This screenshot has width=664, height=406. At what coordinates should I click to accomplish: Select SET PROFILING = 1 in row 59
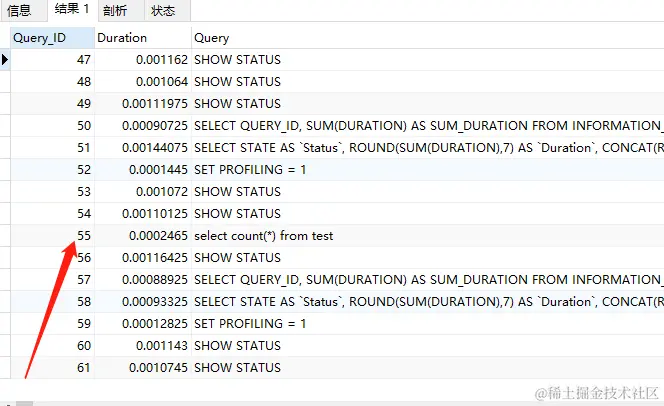[x=428, y=323]
